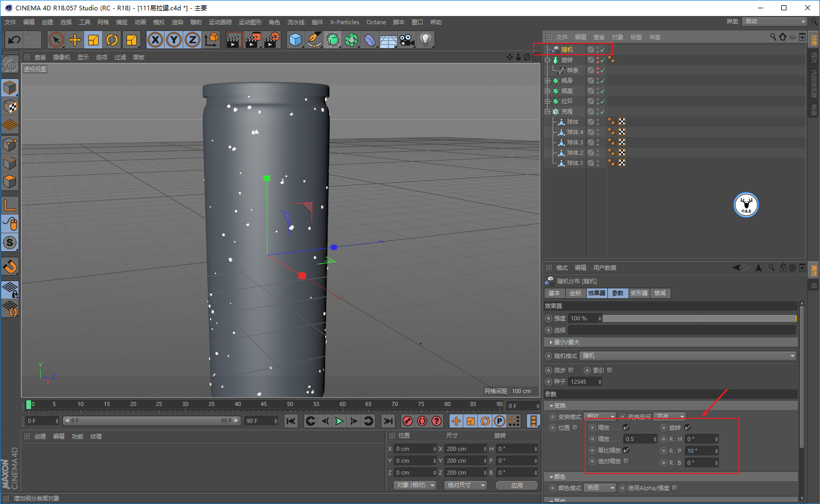Open the 文件 menu in the menu bar

pos(10,22)
